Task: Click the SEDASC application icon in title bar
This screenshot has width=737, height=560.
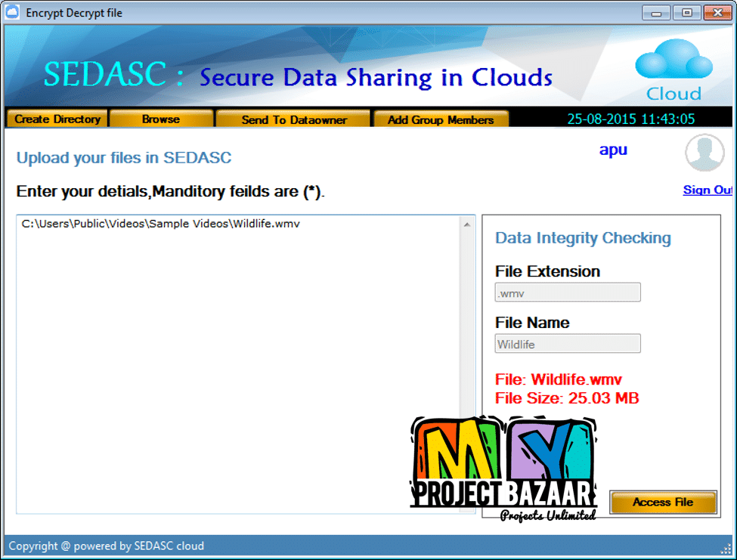Action: click(x=11, y=12)
